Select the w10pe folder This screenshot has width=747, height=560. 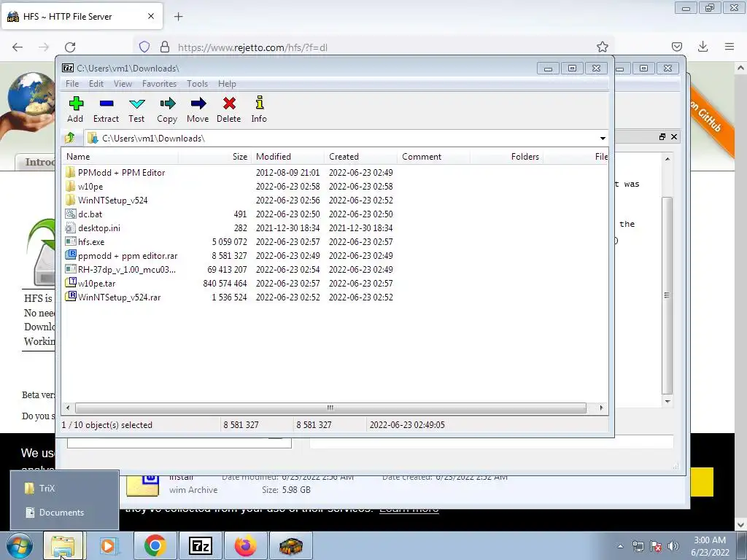tap(90, 187)
